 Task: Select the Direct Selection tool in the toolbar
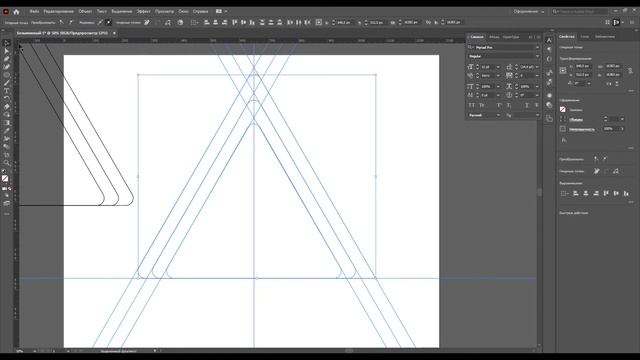point(7,51)
